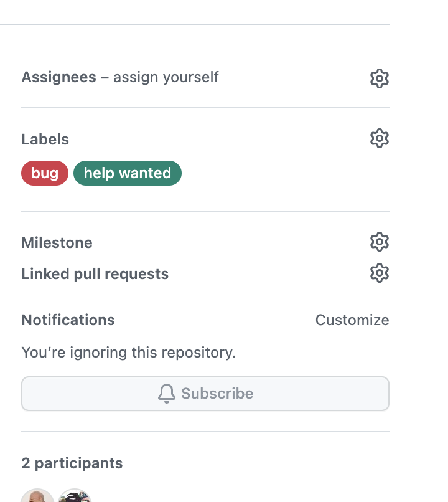Click the Linked pull requests heading
448x502 pixels.
click(x=95, y=273)
